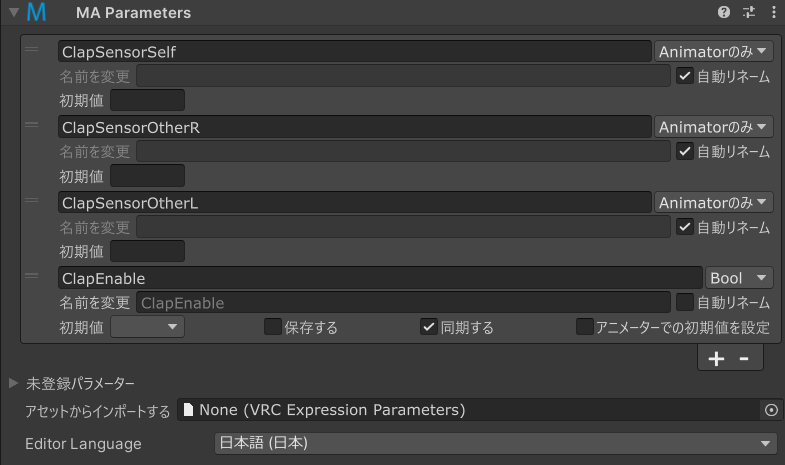The width and height of the screenshot is (785, 465).
Task: Check アニメーターでの初期値を設定 option
Action: (584, 327)
